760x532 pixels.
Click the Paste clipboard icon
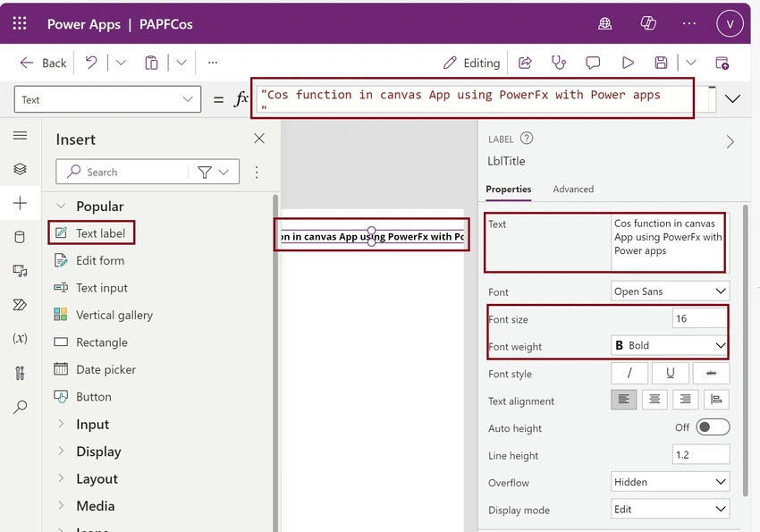coord(151,63)
